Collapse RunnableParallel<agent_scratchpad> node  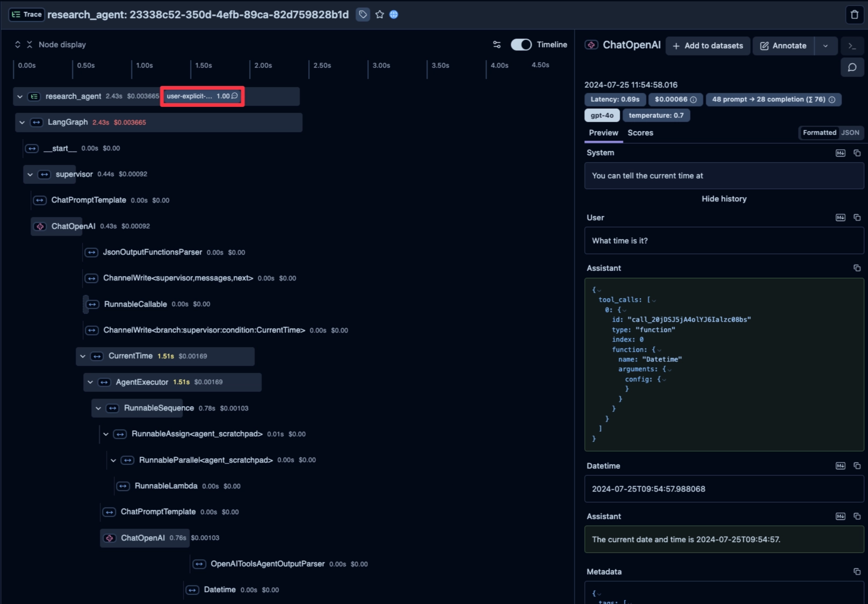[113, 461]
